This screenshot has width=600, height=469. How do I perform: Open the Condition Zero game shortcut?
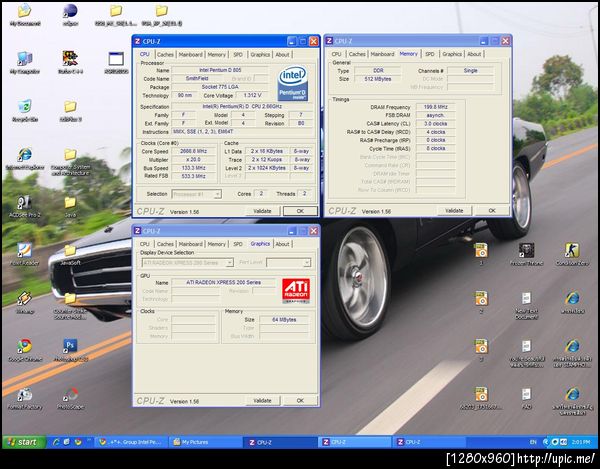(571, 250)
